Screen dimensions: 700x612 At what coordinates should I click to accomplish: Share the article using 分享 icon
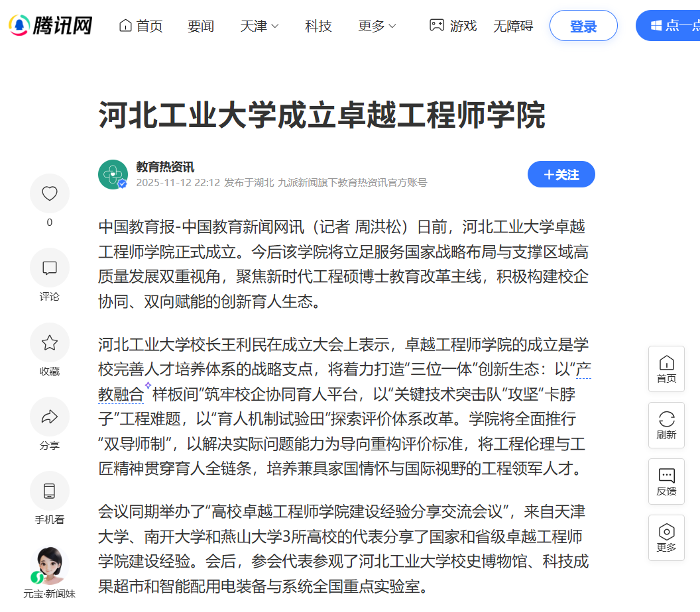[50, 417]
